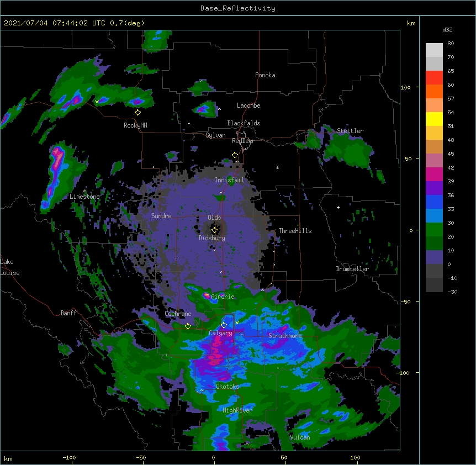Click the bright green 20-30 dBZ swatch
The image size is (476, 465).
(434, 230)
